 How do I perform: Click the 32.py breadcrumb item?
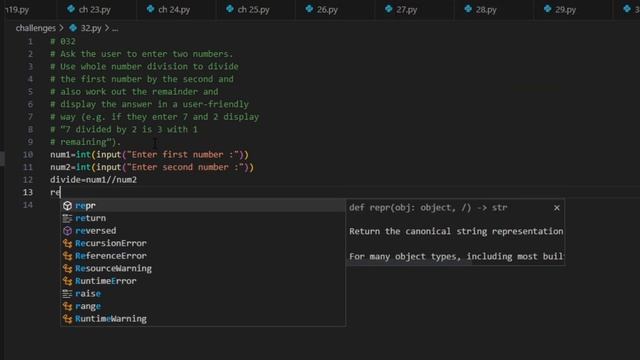point(91,28)
